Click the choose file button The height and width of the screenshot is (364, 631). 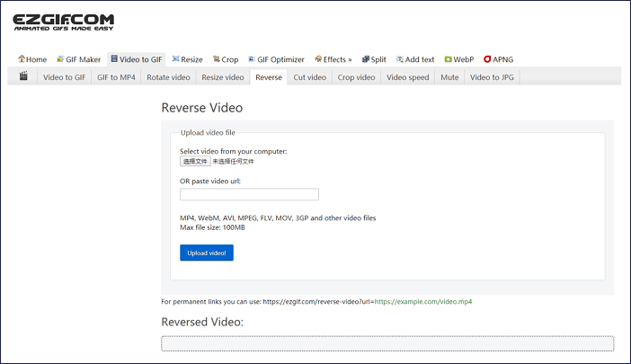195,162
